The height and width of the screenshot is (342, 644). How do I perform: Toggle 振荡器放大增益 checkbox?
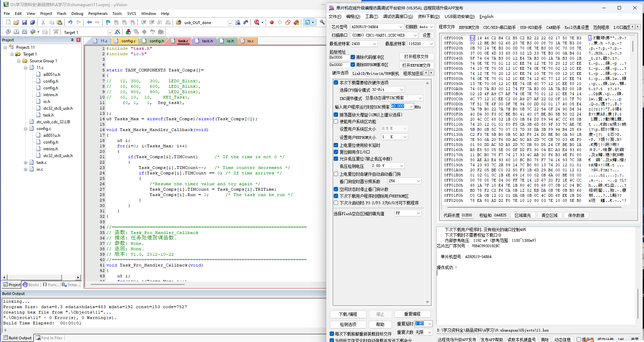pos(336,115)
